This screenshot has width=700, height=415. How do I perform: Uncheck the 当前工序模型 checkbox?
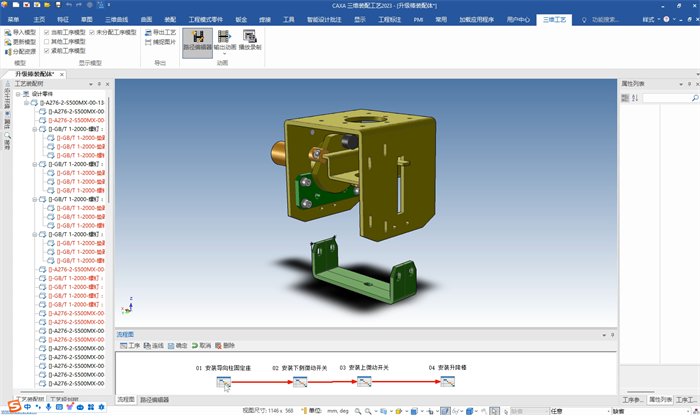coord(47,32)
